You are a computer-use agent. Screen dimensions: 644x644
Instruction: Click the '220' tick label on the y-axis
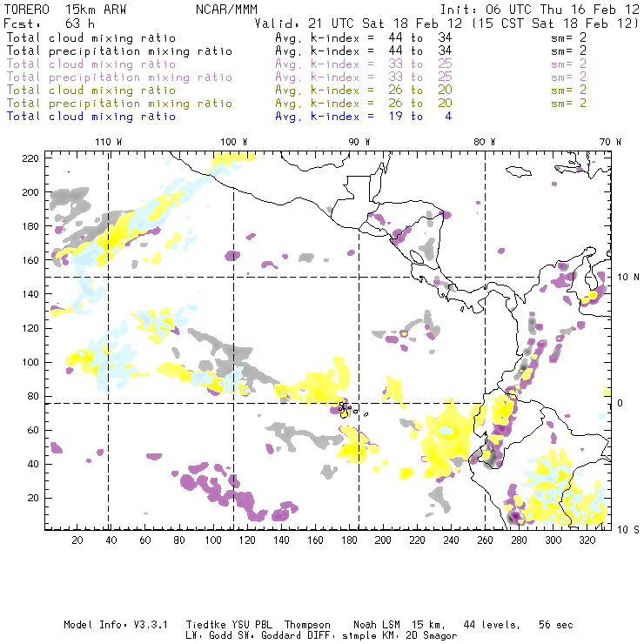pyautogui.click(x=31, y=158)
